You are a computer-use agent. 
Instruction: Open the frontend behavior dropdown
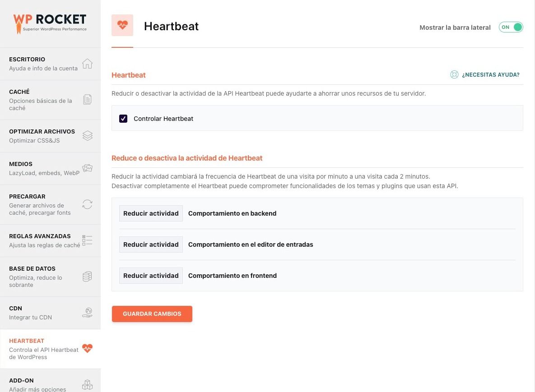point(151,276)
